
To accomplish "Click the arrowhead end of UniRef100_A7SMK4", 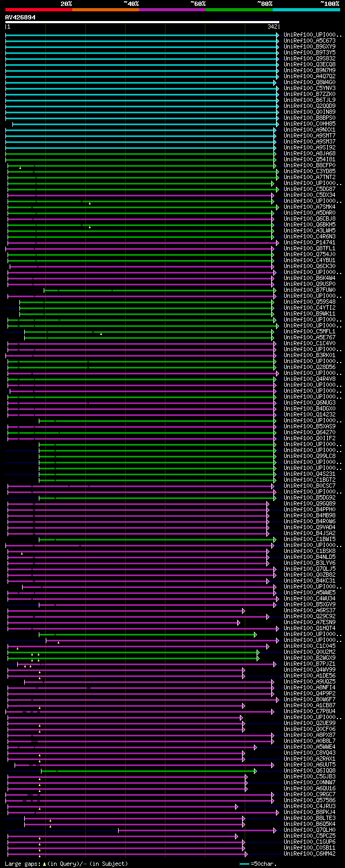I will [278, 207].
